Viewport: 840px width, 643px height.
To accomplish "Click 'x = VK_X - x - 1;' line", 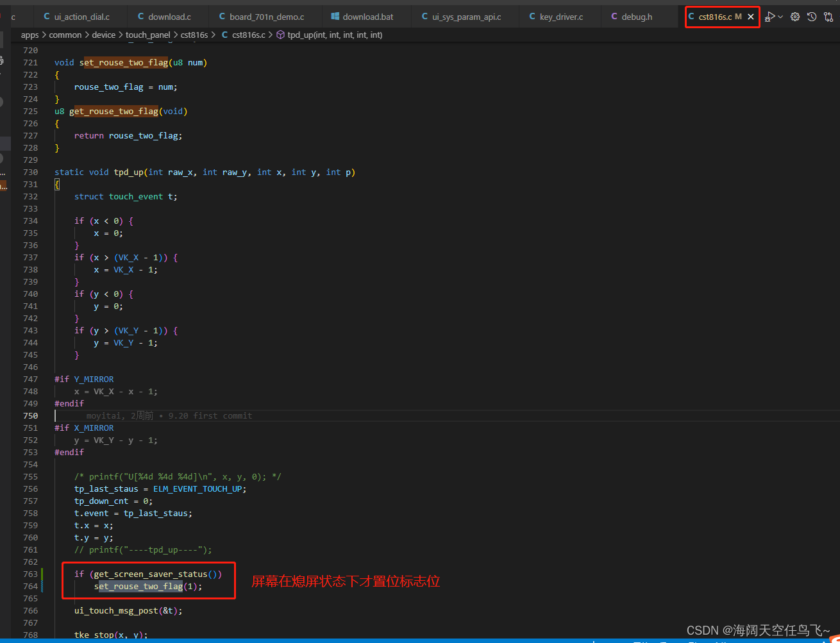I will [116, 391].
